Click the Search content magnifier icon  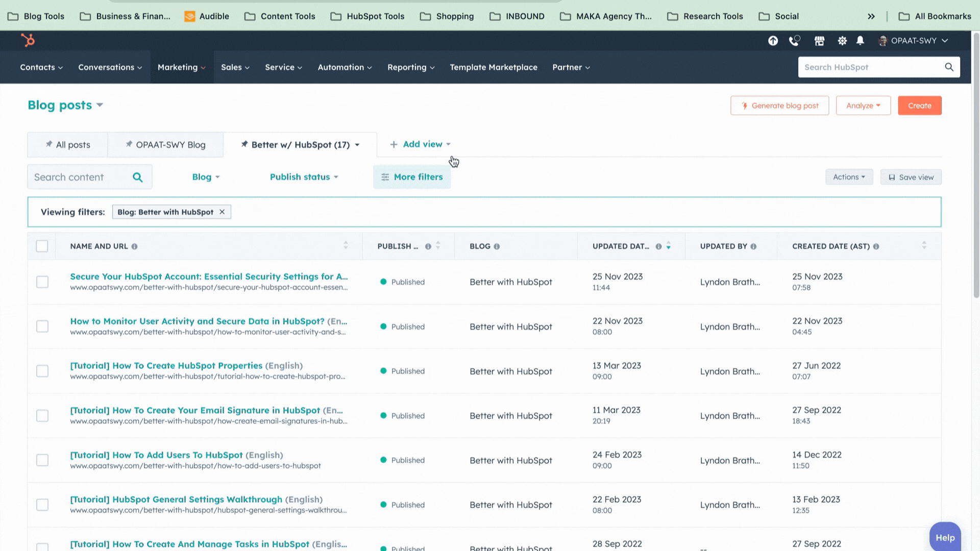coord(138,177)
